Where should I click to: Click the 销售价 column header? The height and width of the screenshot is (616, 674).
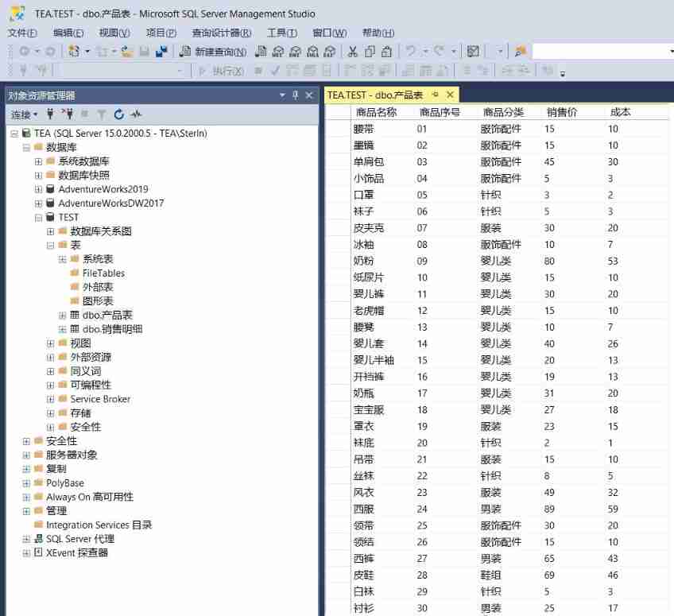point(561,112)
